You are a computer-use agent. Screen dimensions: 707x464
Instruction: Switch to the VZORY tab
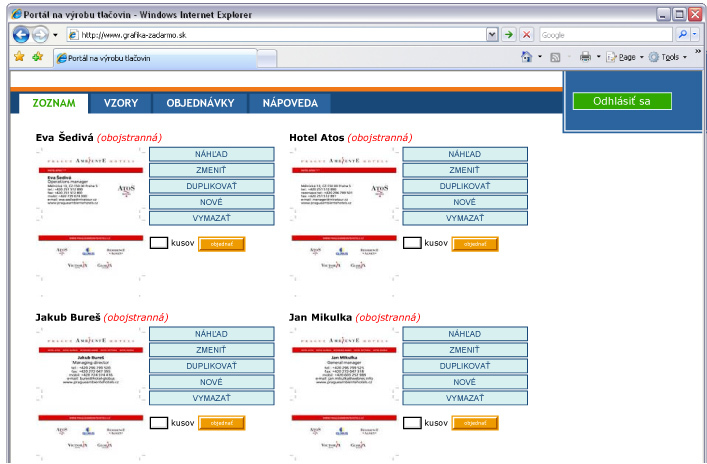[121, 103]
